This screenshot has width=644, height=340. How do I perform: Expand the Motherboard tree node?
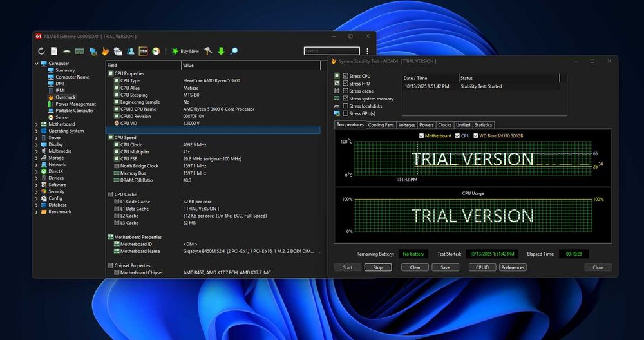(x=36, y=124)
